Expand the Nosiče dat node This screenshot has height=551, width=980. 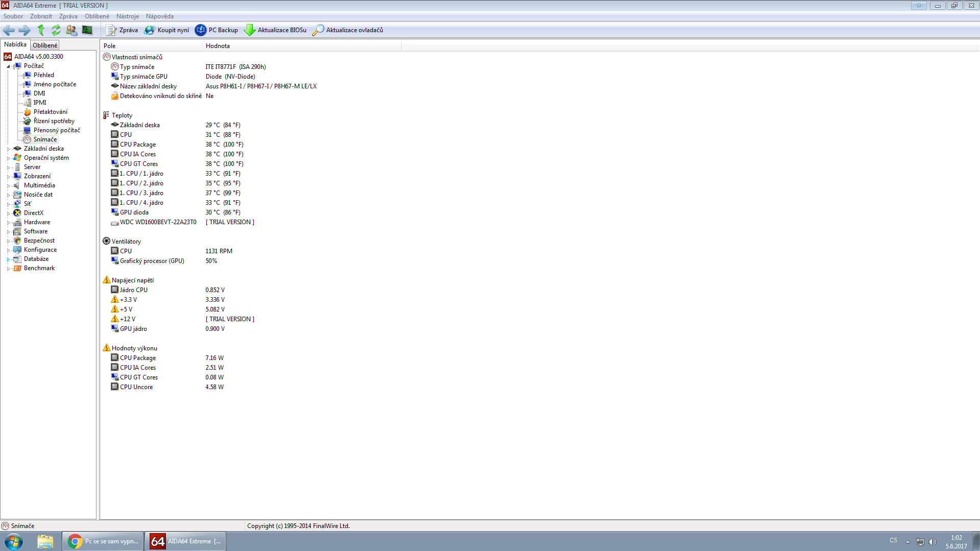(x=8, y=195)
